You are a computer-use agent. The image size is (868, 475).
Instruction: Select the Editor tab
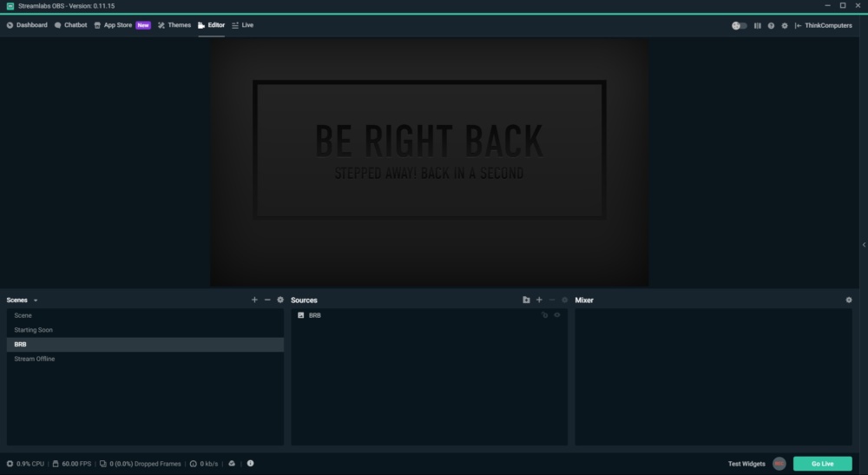[x=211, y=25]
